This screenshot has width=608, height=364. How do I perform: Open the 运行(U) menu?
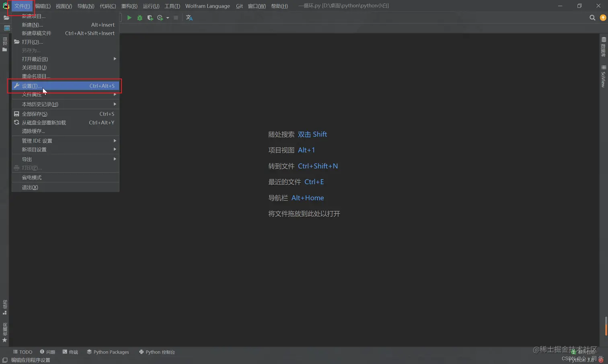click(x=151, y=6)
